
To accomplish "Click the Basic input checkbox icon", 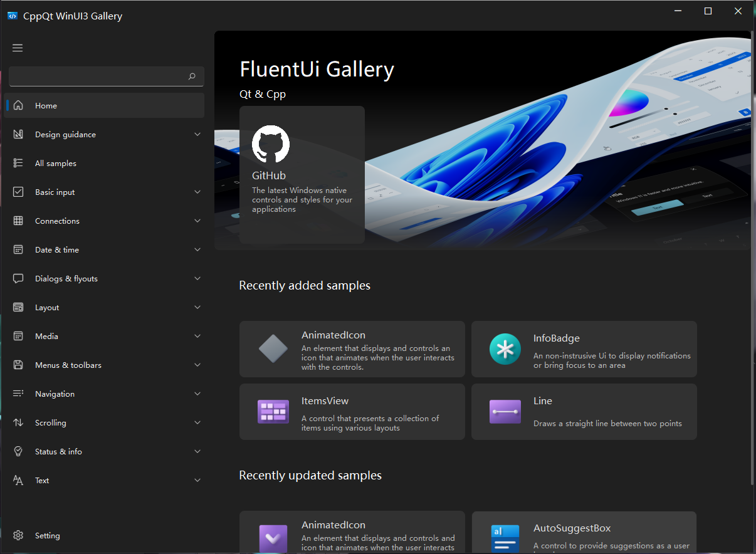I will pyautogui.click(x=18, y=192).
